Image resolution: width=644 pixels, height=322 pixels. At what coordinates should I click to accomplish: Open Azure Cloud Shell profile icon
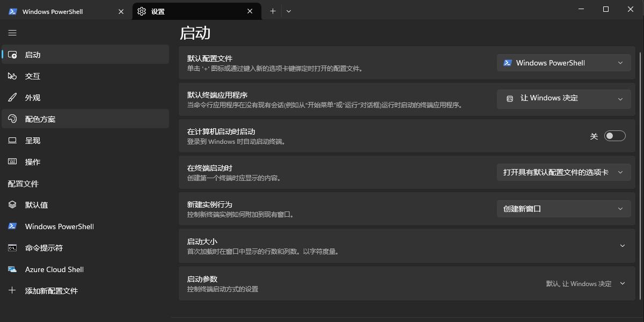click(x=12, y=269)
